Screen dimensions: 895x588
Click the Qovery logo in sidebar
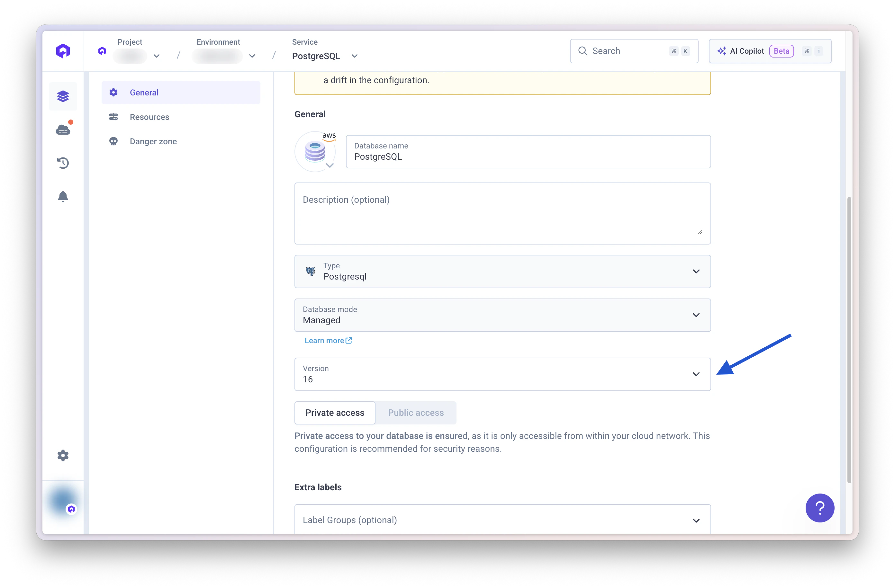point(63,51)
